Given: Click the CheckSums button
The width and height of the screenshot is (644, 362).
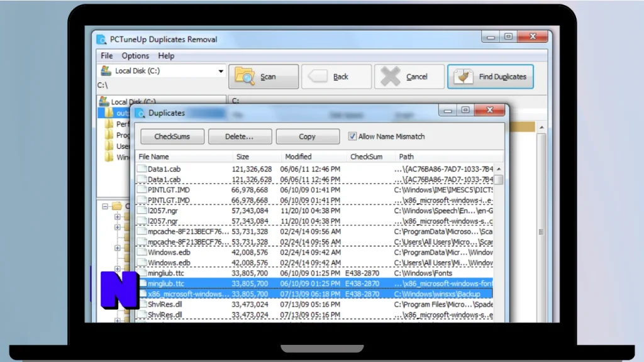Looking at the screenshot, I should pyautogui.click(x=172, y=136).
